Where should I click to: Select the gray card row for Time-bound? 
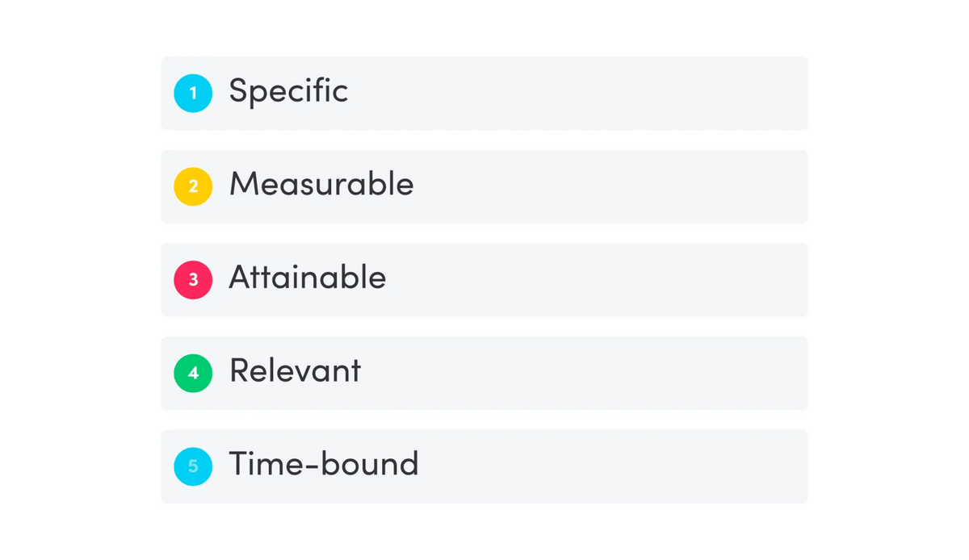pyautogui.click(x=484, y=466)
